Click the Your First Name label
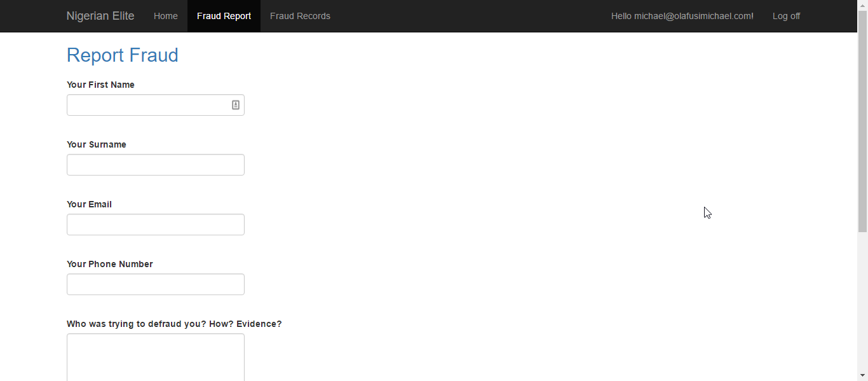 pyautogui.click(x=100, y=84)
